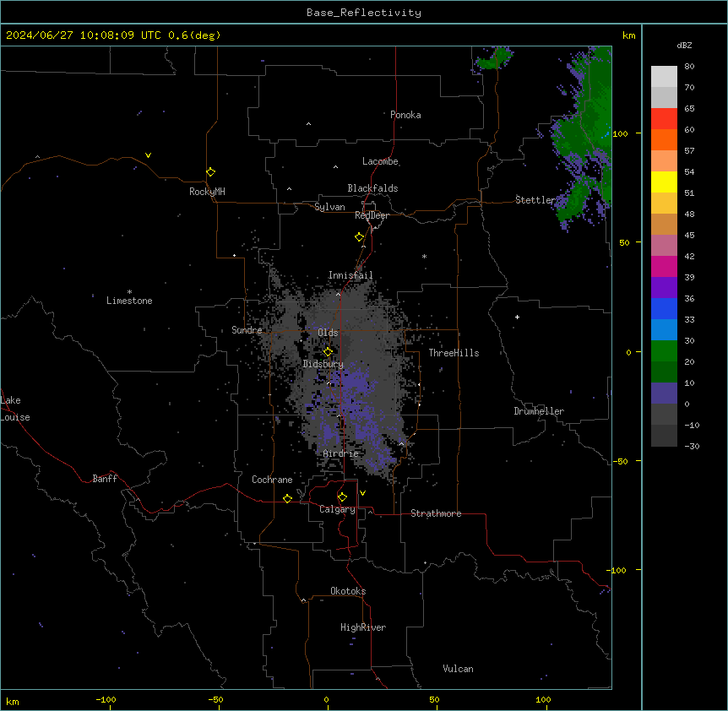Pick the yellow 51-54 dBZ legend swatch

[664, 182]
